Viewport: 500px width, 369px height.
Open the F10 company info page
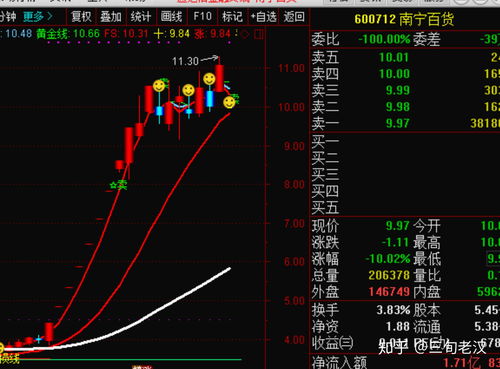(x=202, y=16)
